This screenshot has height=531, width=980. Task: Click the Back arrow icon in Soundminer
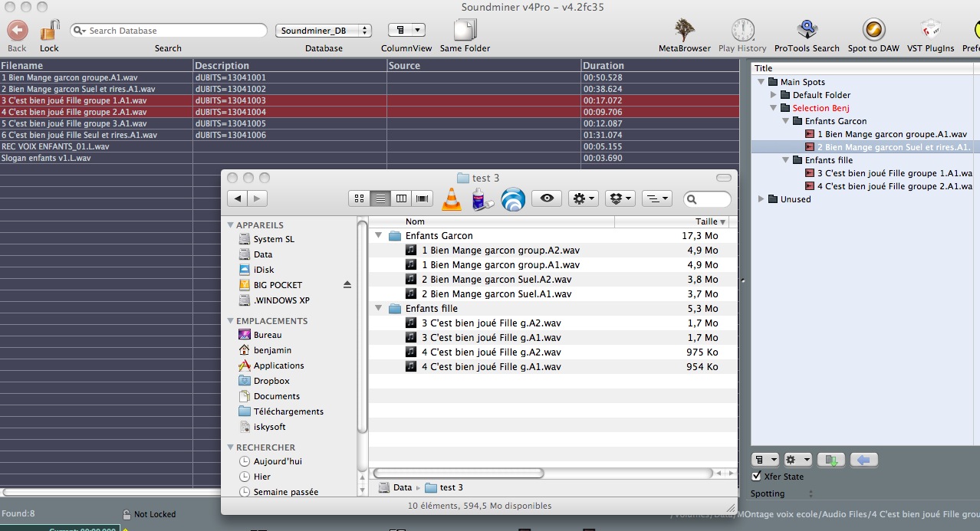click(x=17, y=31)
